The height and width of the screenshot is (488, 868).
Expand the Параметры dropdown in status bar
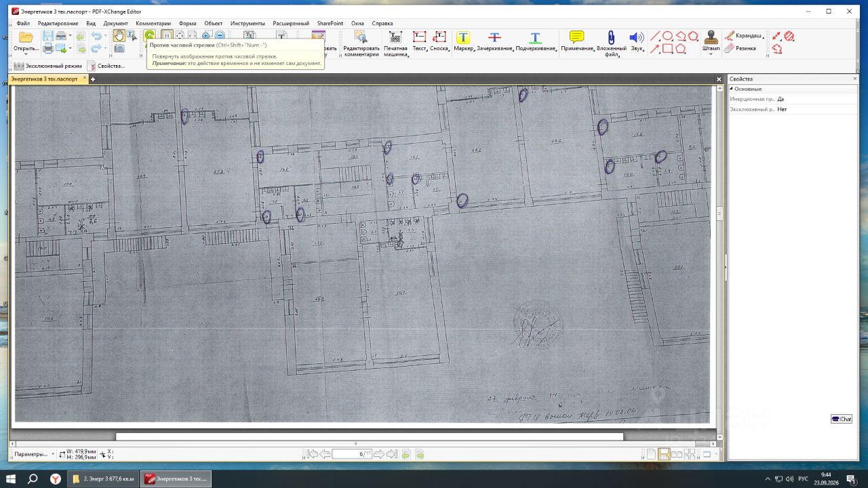pos(34,454)
